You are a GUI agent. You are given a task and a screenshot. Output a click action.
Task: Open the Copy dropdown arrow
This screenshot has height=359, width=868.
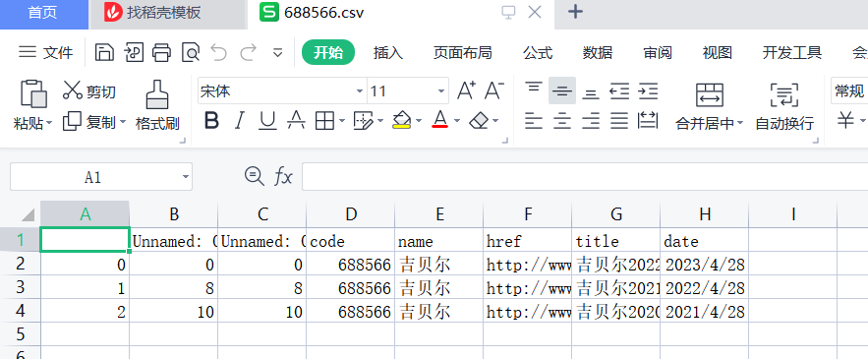click(122, 121)
